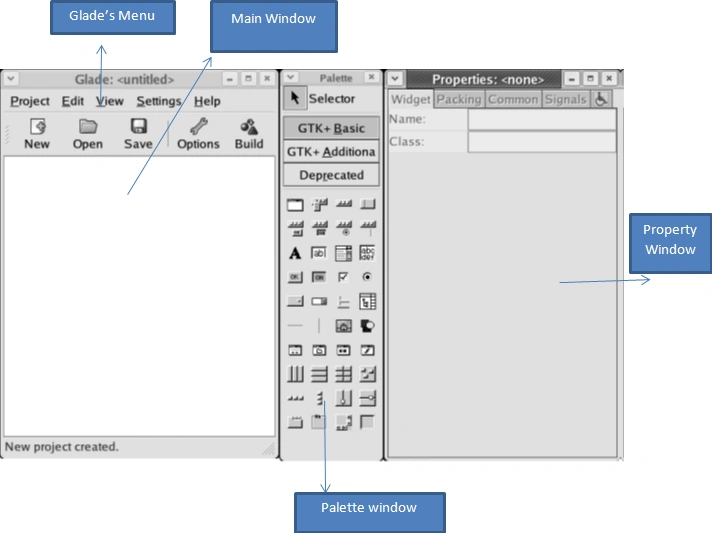
Task: Open the View menu
Action: coord(109,101)
